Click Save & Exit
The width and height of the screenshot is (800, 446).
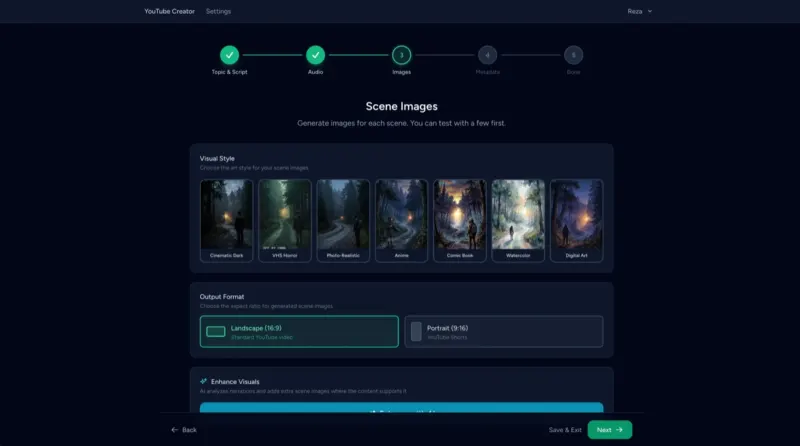click(565, 430)
